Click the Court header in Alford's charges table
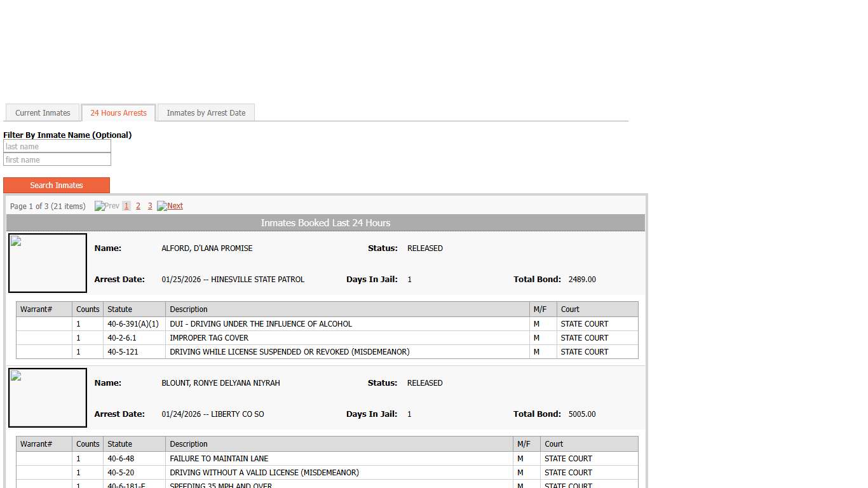The image size is (868, 488). point(570,309)
